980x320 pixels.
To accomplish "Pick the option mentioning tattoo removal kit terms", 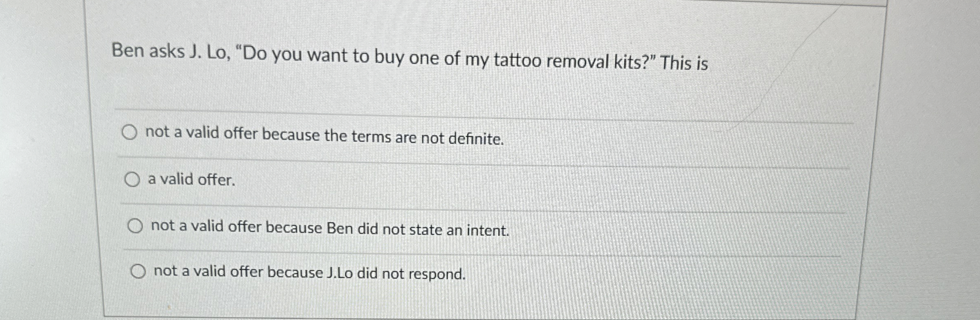I will [x=324, y=135].
